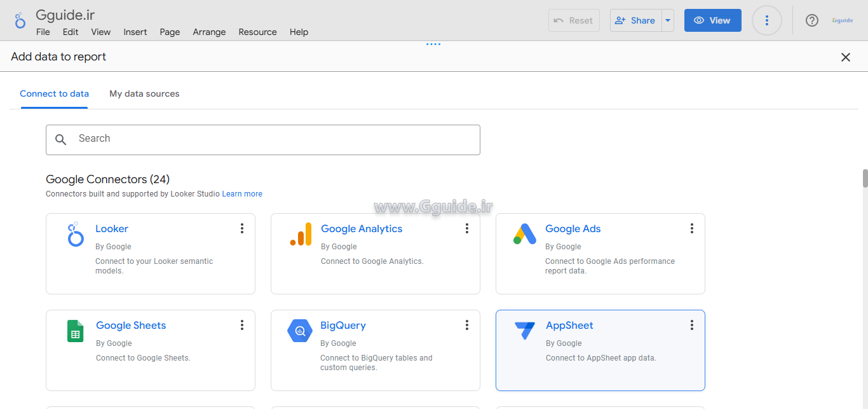Click the BigQuery hexagon icon
868x414 pixels.
point(300,331)
